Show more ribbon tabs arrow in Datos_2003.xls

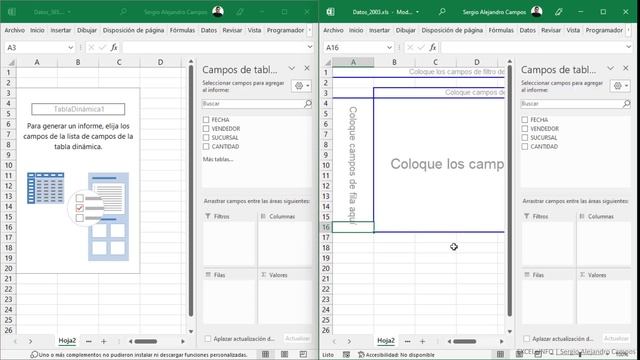pos(629,30)
